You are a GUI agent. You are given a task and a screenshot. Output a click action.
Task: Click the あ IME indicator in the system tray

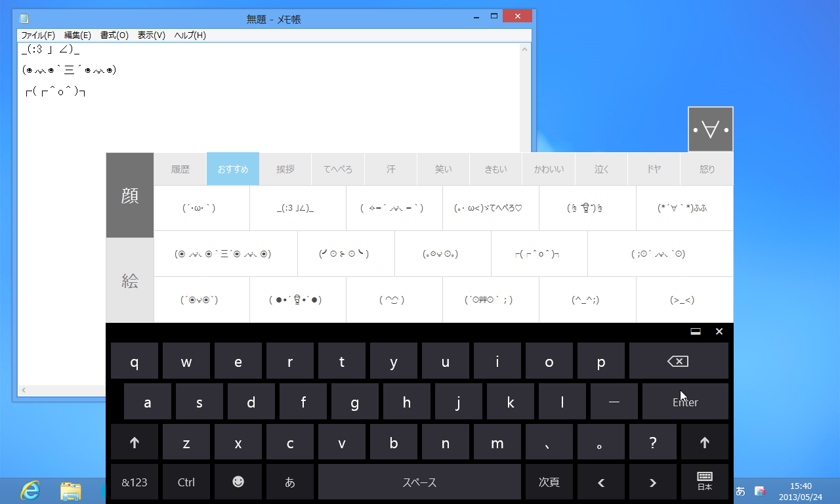click(740, 490)
